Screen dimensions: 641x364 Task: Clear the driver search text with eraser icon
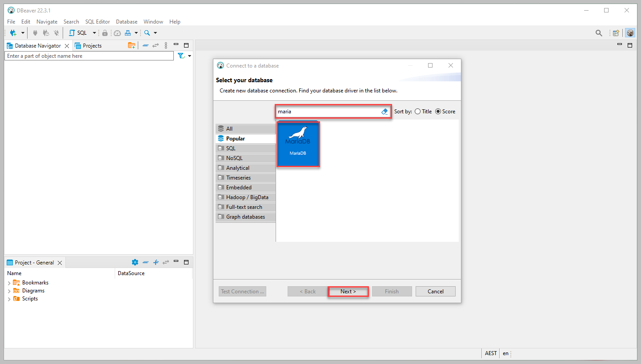(x=385, y=112)
